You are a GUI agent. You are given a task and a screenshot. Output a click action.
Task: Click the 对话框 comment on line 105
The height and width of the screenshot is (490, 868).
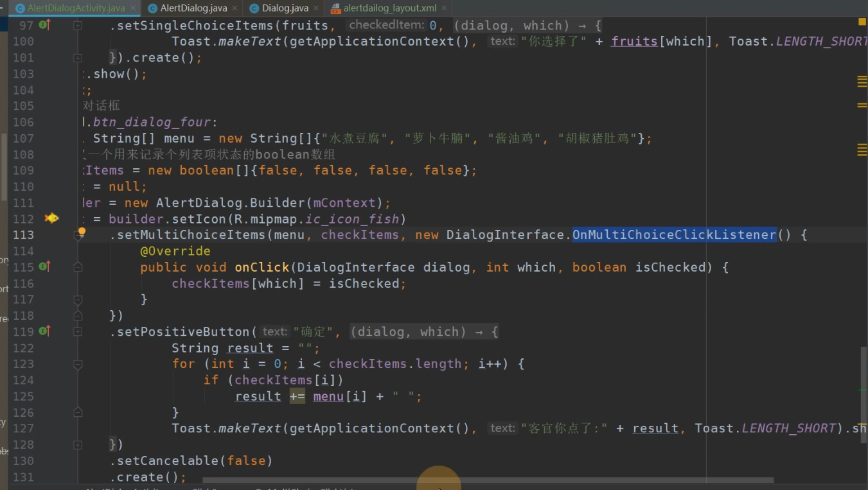coord(102,106)
